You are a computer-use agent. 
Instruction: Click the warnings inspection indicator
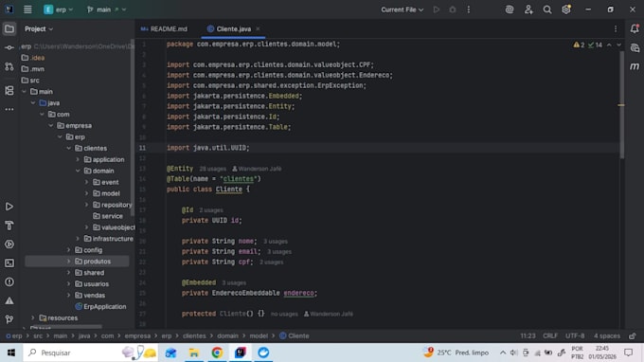pos(579,45)
